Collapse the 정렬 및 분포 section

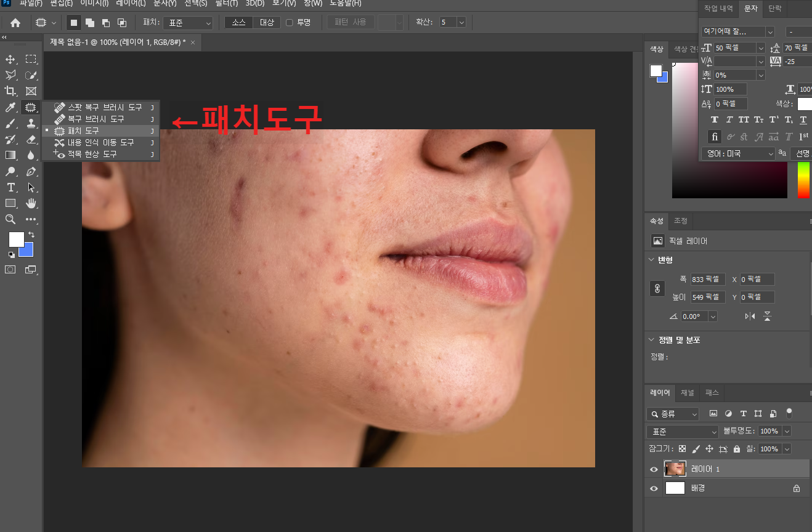651,340
